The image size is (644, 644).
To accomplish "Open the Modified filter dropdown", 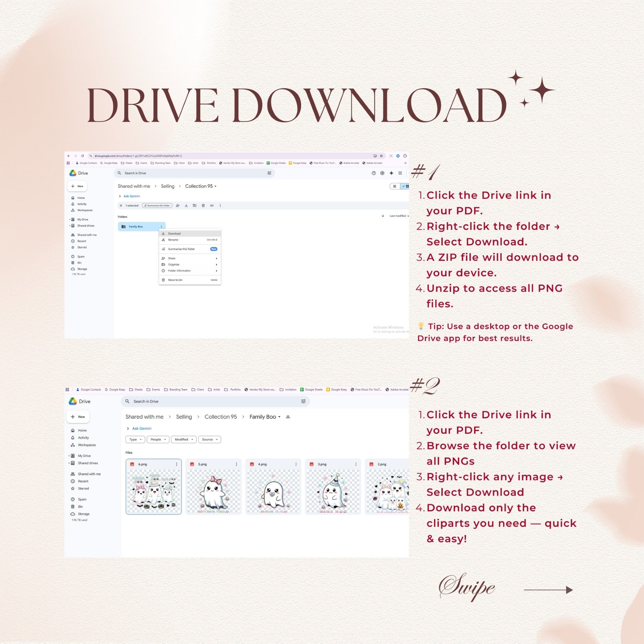I will click(x=184, y=439).
